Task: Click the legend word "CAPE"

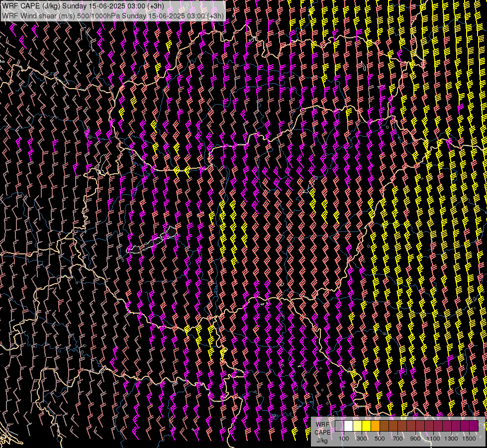Action: click(x=322, y=433)
